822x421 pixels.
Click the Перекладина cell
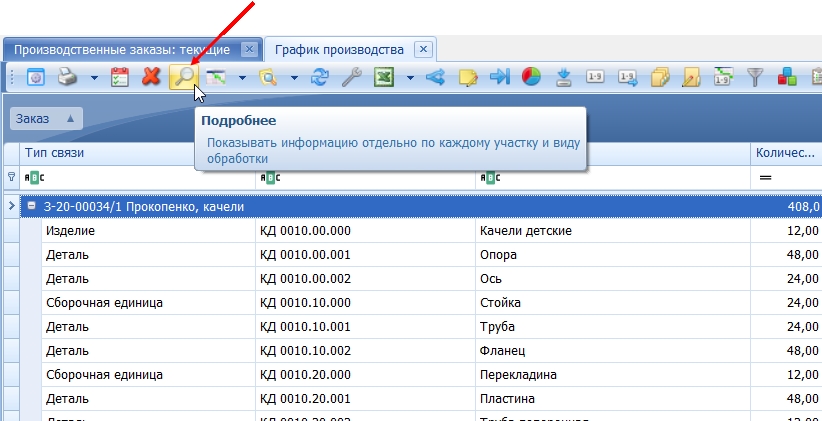(613, 375)
